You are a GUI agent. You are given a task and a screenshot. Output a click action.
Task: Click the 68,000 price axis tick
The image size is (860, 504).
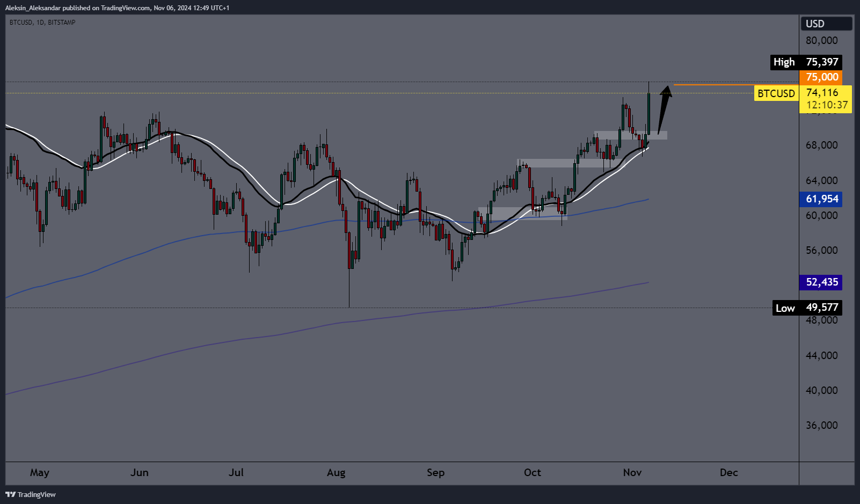tap(821, 145)
